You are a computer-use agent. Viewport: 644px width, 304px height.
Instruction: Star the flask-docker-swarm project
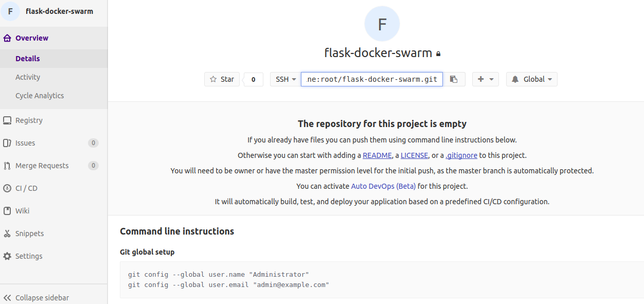[x=222, y=79]
